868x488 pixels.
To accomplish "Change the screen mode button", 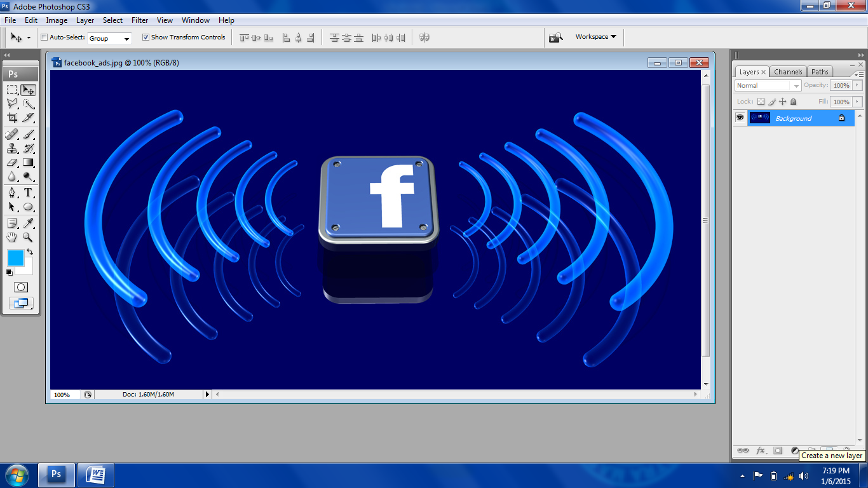I will [20, 304].
